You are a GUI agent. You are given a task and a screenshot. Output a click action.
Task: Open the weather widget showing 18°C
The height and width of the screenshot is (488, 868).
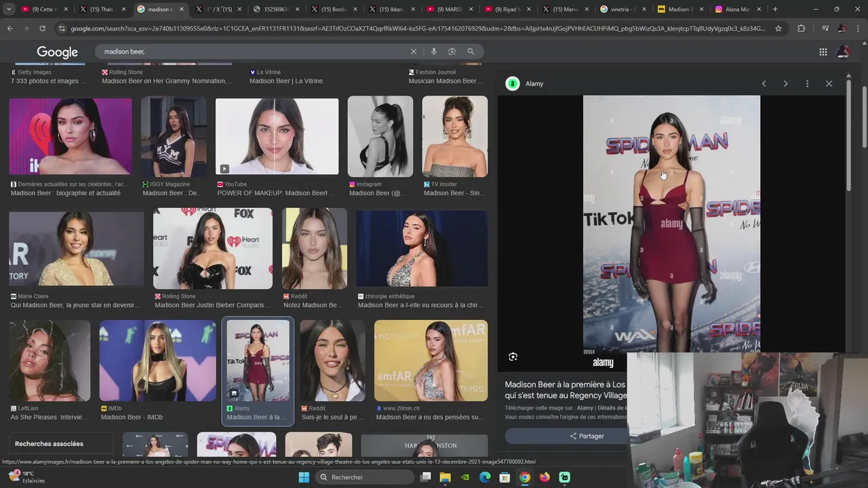click(26, 477)
